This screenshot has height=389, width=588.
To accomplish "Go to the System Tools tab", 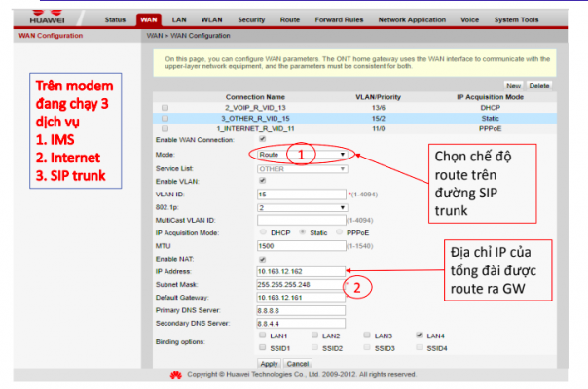I will (516, 19).
